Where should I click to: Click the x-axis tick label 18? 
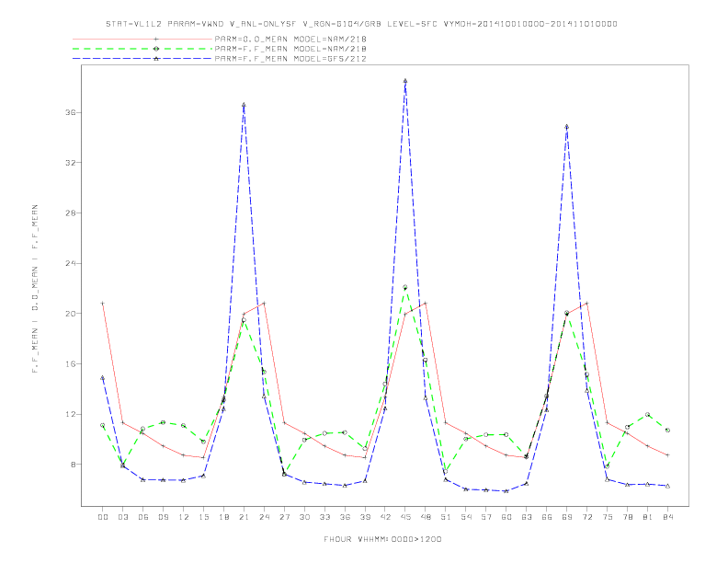[x=223, y=517]
